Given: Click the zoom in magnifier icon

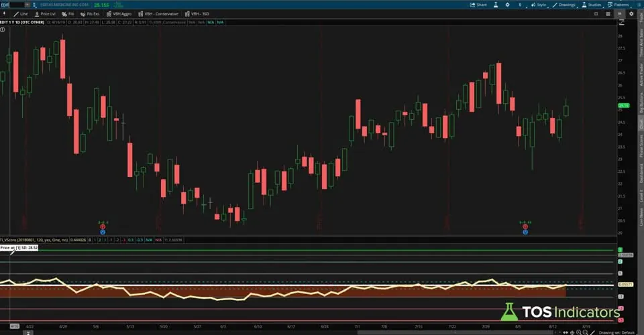Looking at the screenshot, I should tap(579, 332).
